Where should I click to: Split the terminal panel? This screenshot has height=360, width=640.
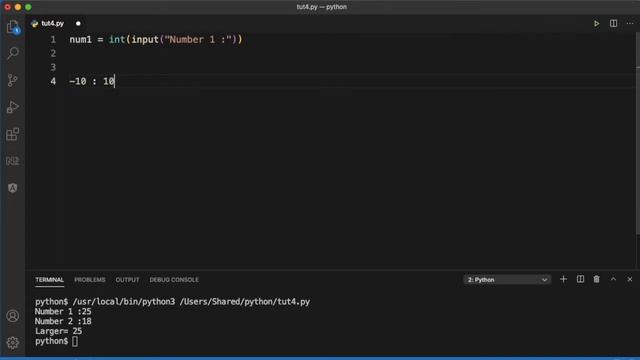pyautogui.click(x=580, y=279)
